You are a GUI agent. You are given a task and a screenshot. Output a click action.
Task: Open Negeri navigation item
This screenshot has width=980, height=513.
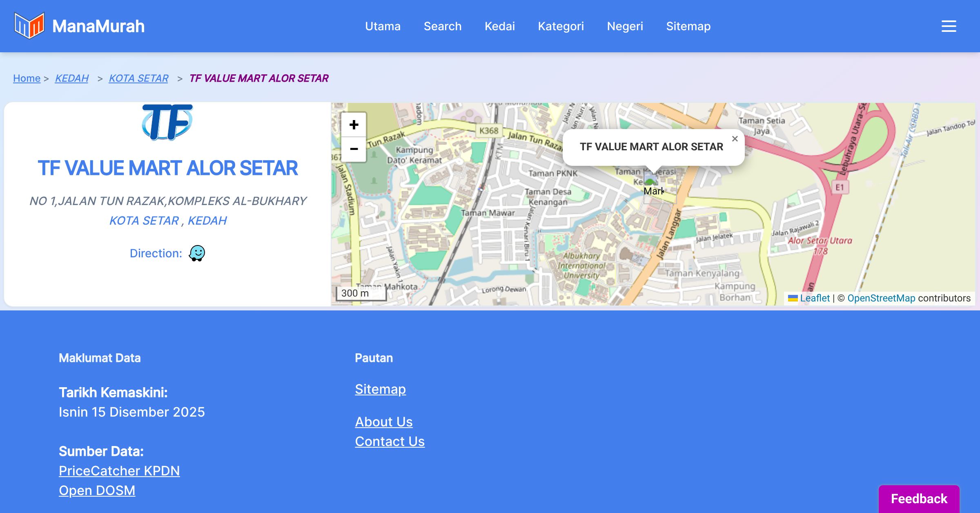625,26
